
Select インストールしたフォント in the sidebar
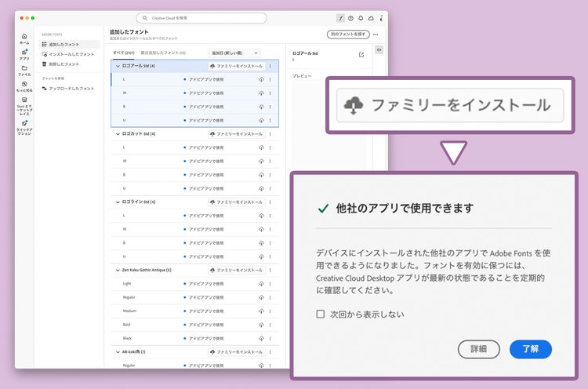pyautogui.click(x=69, y=54)
